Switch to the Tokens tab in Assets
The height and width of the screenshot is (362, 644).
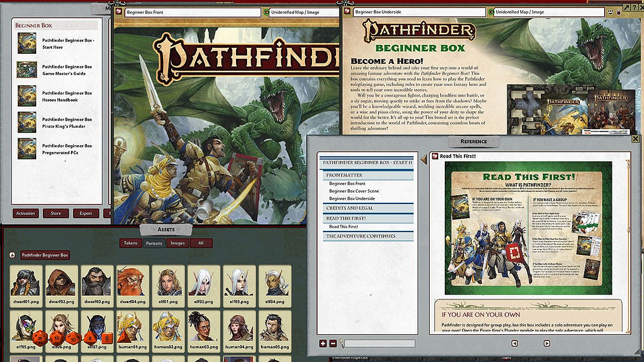coord(130,243)
